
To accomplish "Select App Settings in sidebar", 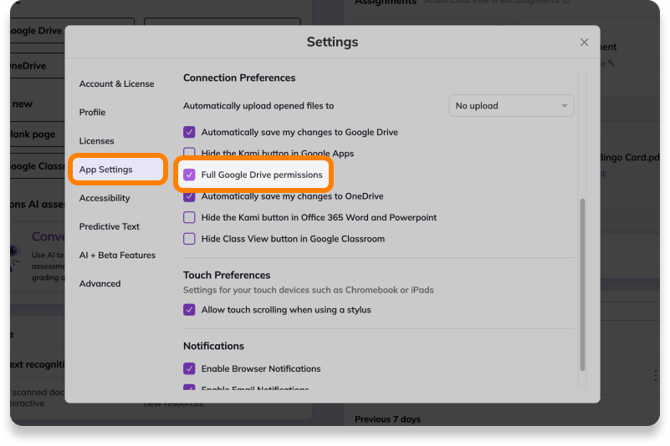I will 118,170.
